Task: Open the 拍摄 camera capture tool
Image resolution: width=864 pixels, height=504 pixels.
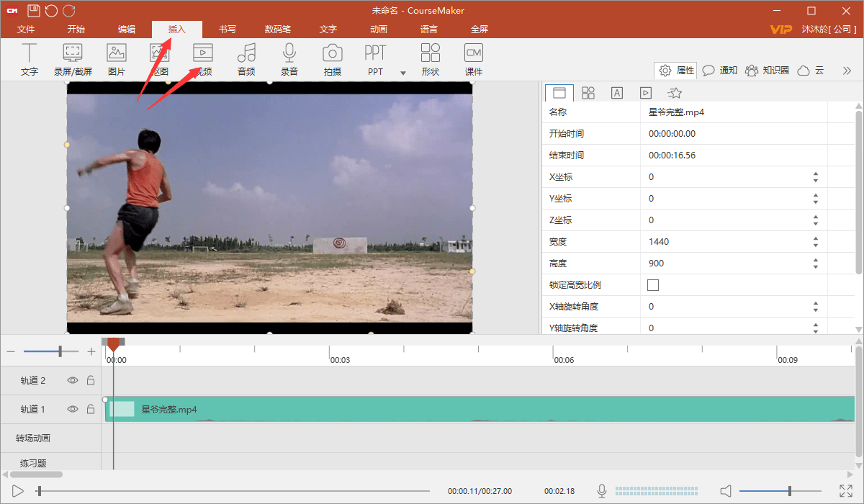Action: 332,59
